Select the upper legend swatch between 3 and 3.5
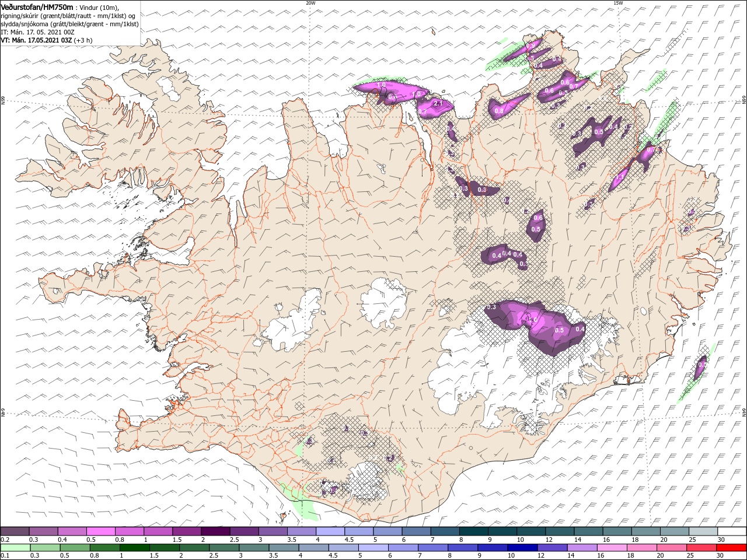This screenshot has height=560, width=747. click(x=273, y=531)
